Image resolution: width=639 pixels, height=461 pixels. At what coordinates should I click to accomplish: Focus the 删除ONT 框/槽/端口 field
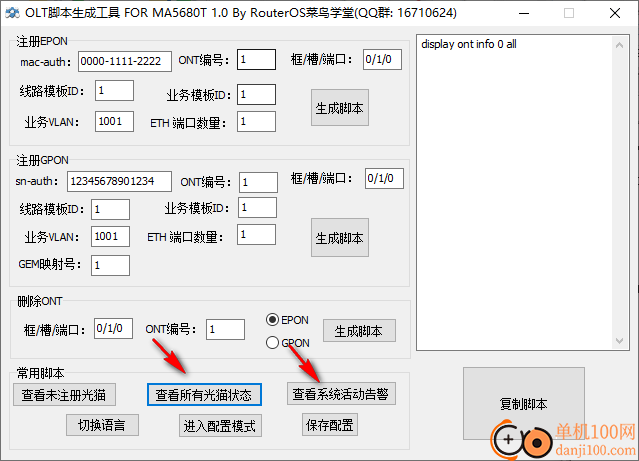point(113,329)
